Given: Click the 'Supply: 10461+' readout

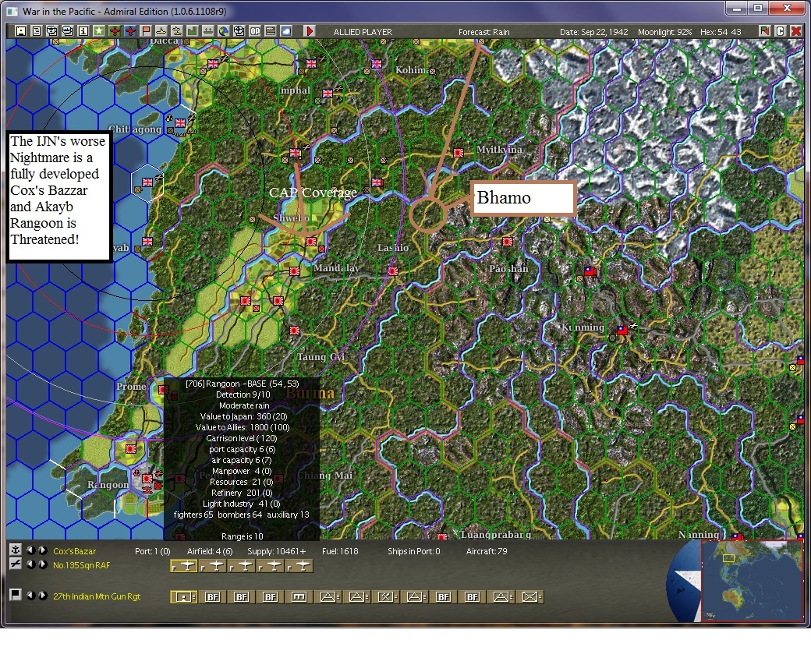Looking at the screenshot, I should (276, 551).
